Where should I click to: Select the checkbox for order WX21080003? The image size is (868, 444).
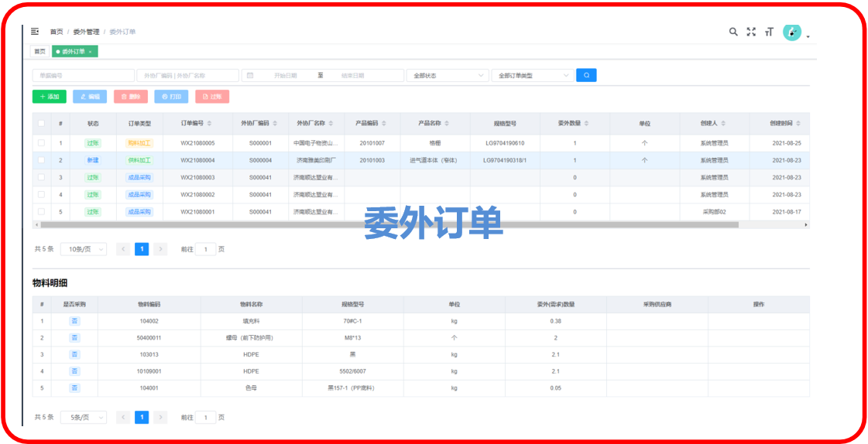point(41,177)
